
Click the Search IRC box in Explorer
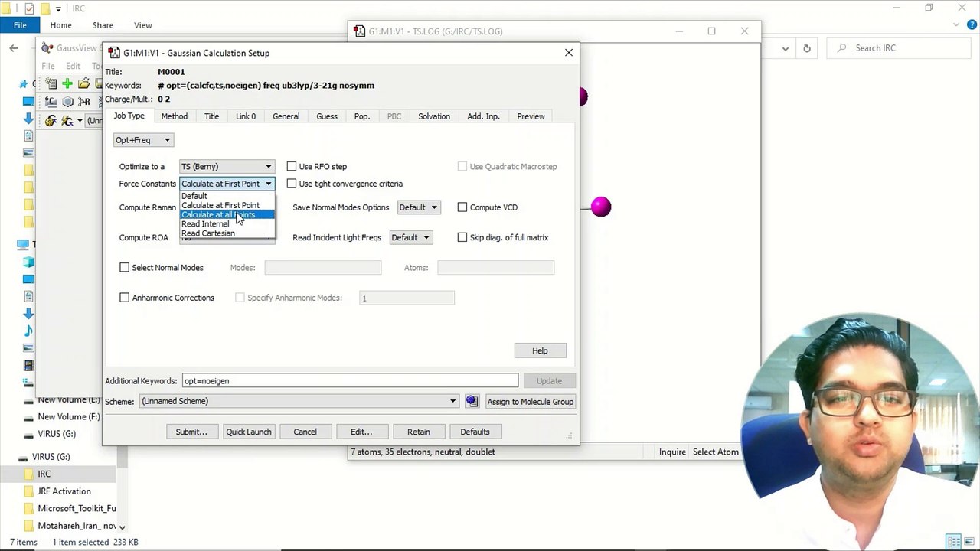click(x=900, y=48)
